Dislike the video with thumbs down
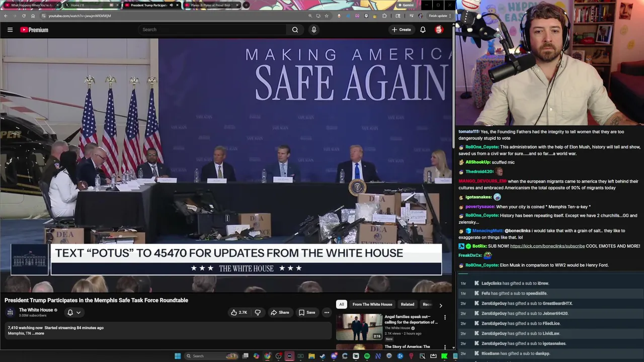The height and width of the screenshot is (362, 644). pyautogui.click(x=258, y=312)
